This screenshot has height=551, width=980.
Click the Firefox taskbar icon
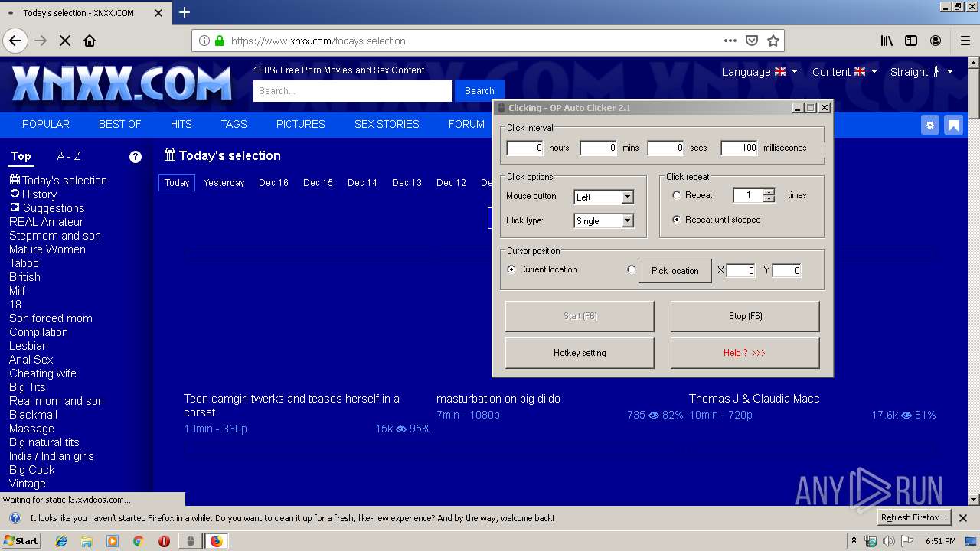pos(217,541)
